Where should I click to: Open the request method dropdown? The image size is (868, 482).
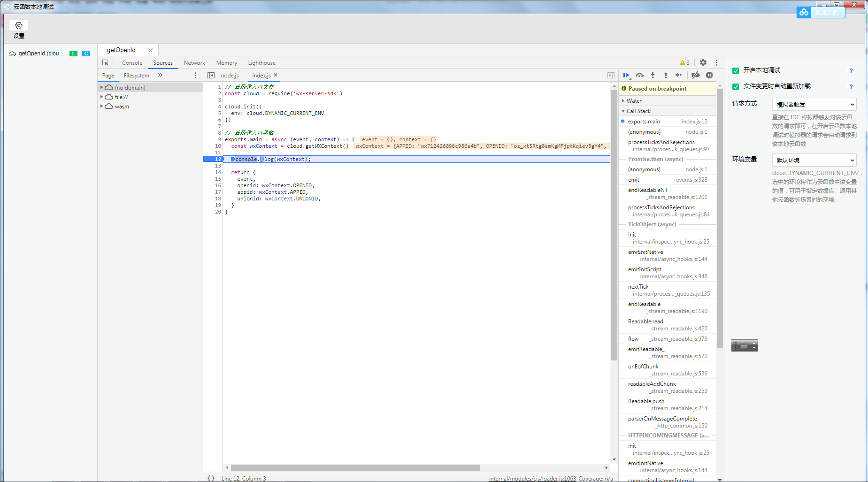click(x=814, y=104)
